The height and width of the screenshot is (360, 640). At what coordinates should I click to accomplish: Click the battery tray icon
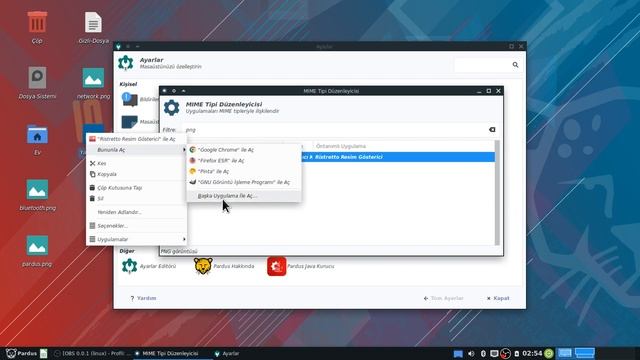pyautogui.click(x=517, y=353)
